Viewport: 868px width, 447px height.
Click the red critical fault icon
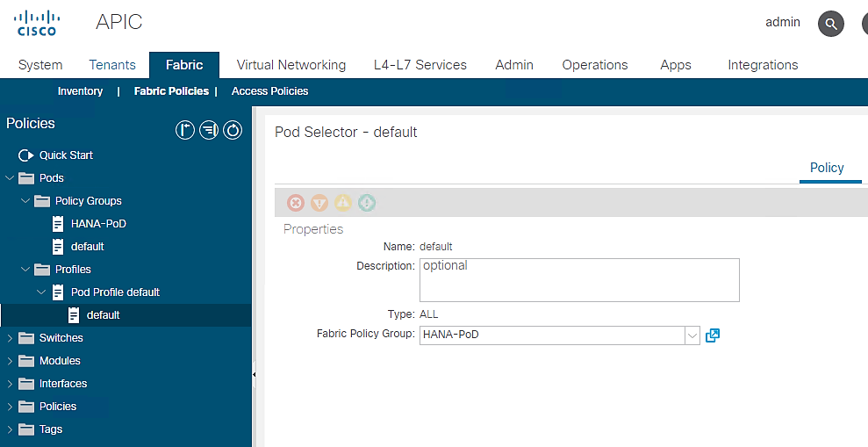point(296,203)
